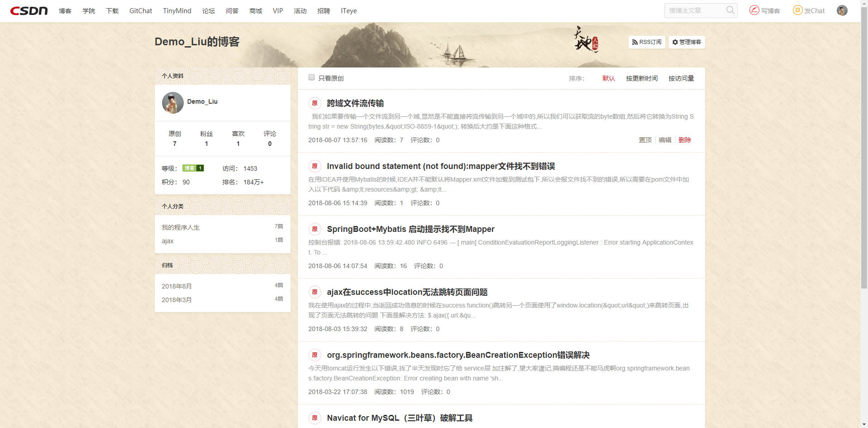Sort posts by 默认

click(x=609, y=78)
